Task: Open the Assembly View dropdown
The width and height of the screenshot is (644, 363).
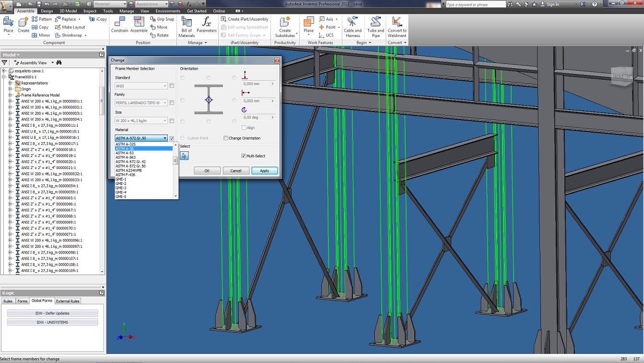Action: (x=52, y=63)
